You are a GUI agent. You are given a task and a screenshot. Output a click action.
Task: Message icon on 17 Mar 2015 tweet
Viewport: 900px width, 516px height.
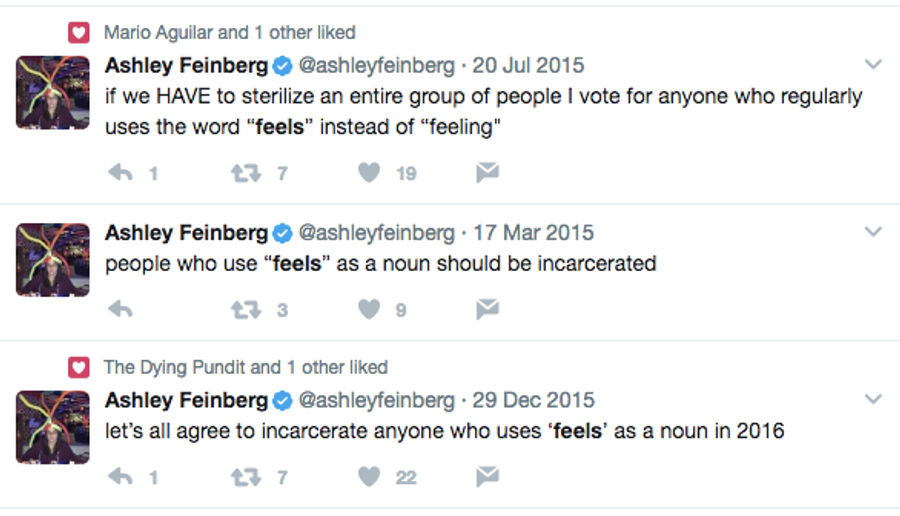(x=487, y=309)
